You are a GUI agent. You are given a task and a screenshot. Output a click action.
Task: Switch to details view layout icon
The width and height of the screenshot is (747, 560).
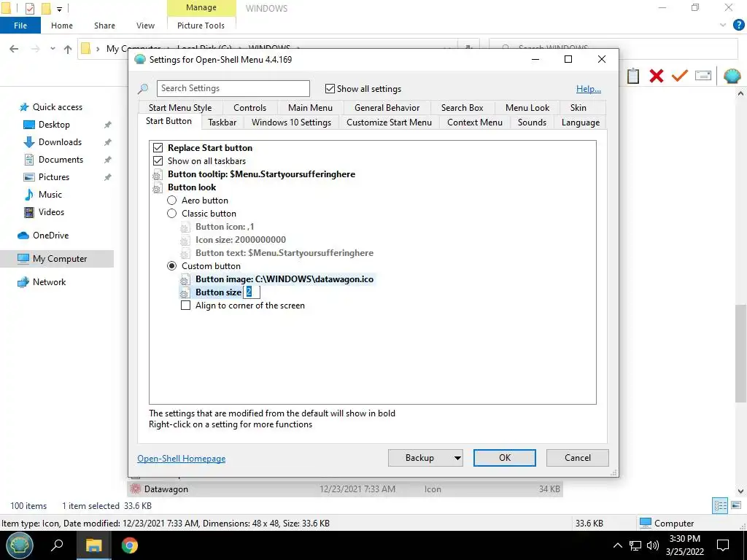720,505
